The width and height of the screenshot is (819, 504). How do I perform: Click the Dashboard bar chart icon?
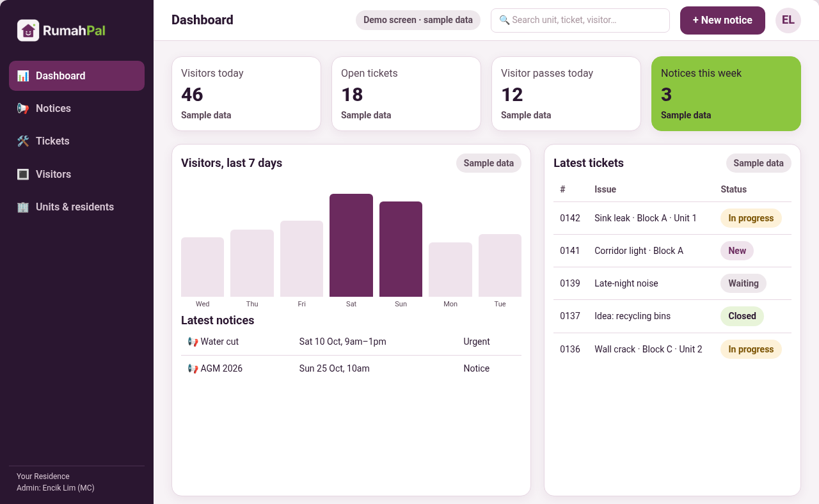23,75
